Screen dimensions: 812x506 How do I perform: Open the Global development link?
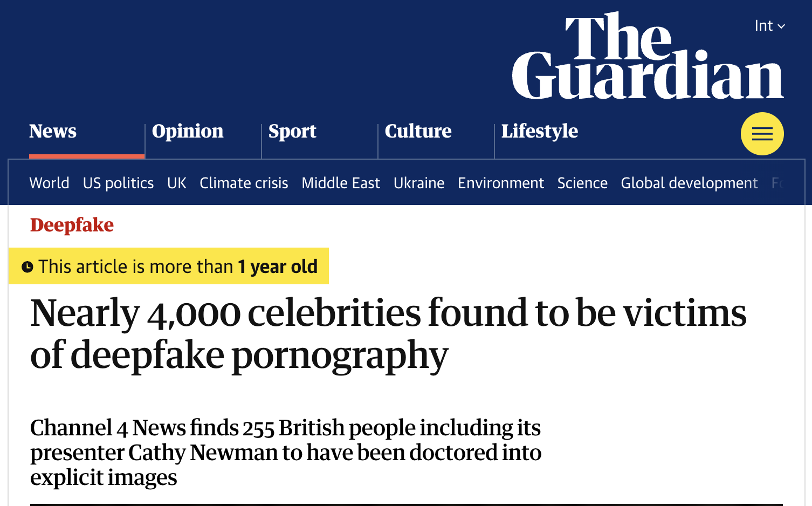[689, 183]
